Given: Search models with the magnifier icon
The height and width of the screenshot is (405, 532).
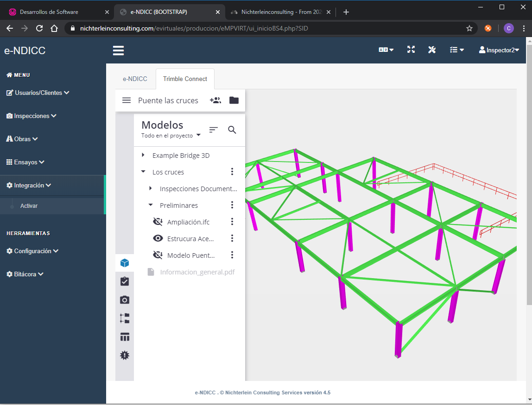Looking at the screenshot, I should click(x=232, y=130).
